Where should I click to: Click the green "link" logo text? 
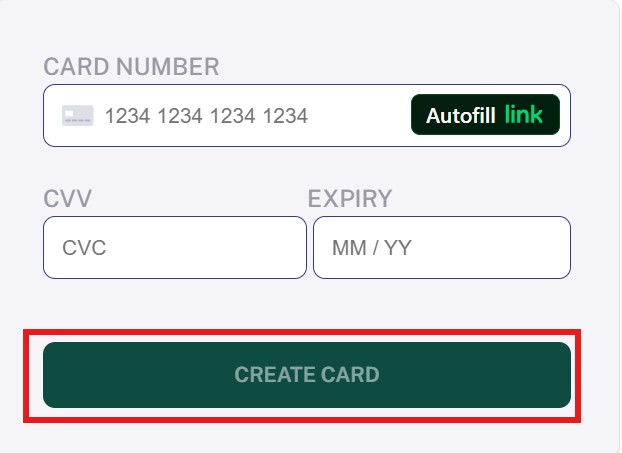click(x=523, y=115)
